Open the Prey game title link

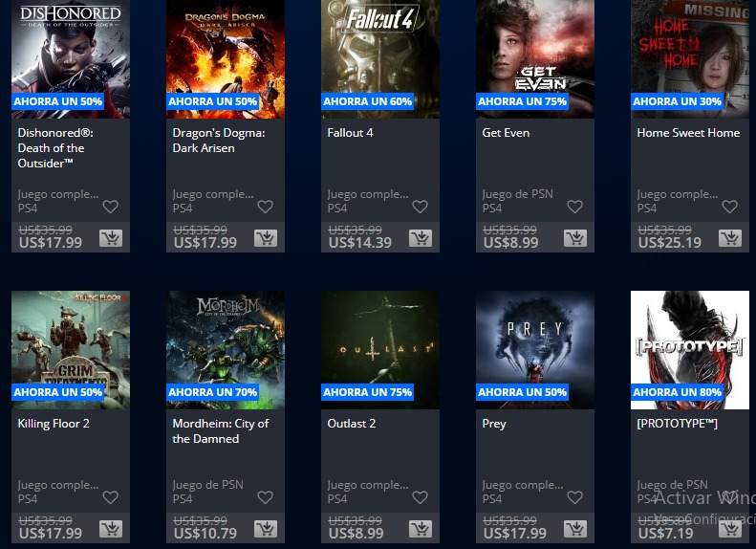494,424
